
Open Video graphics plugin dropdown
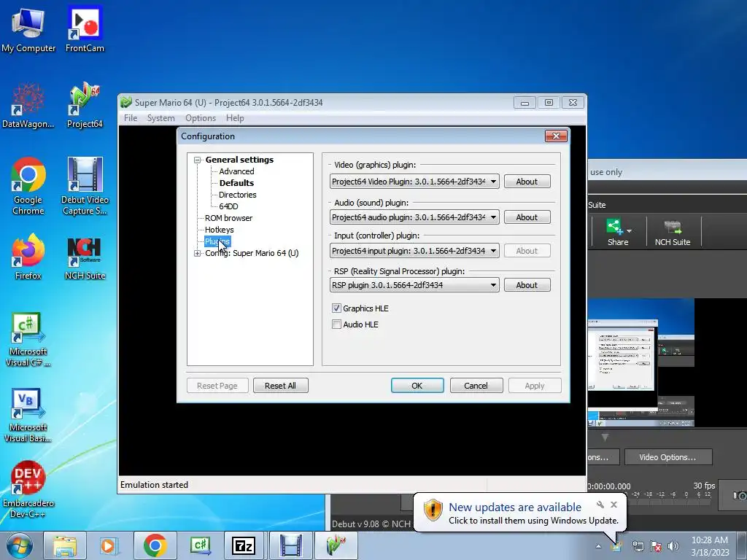pyautogui.click(x=414, y=182)
